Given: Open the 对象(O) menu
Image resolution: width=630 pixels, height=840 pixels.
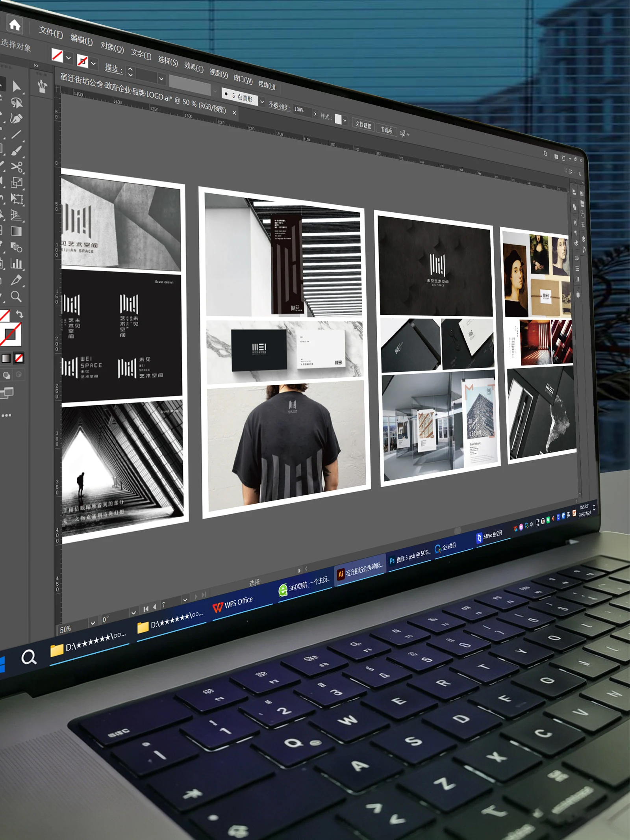Looking at the screenshot, I should coord(112,47).
